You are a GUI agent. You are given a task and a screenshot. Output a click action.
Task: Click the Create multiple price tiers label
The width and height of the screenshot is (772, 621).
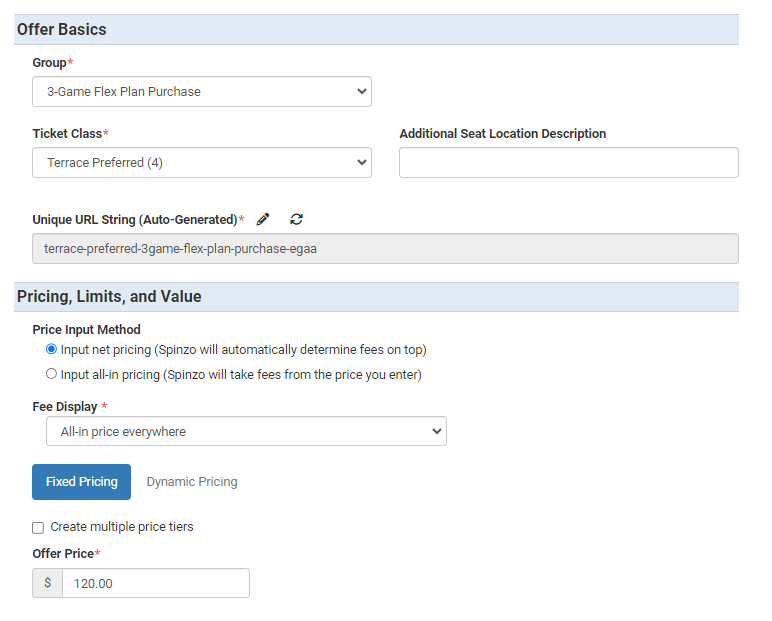pos(122,527)
